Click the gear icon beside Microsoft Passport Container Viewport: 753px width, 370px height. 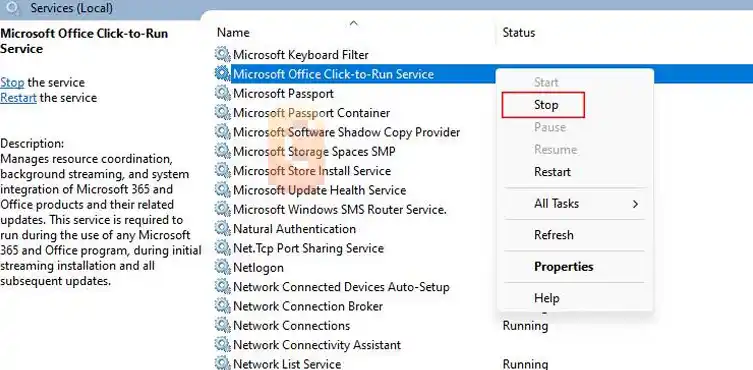[x=222, y=112]
